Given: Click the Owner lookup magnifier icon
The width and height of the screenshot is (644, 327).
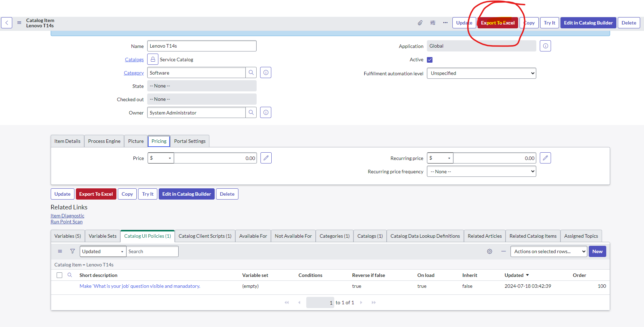Looking at the screenshot, I should [251, 112].
